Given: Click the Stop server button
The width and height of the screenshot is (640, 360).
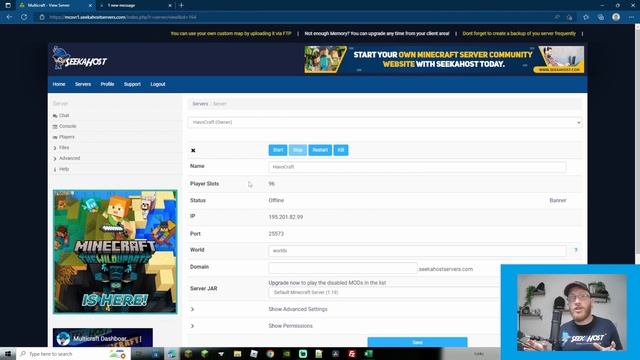Looking at the screenshot, I should 298,150.
